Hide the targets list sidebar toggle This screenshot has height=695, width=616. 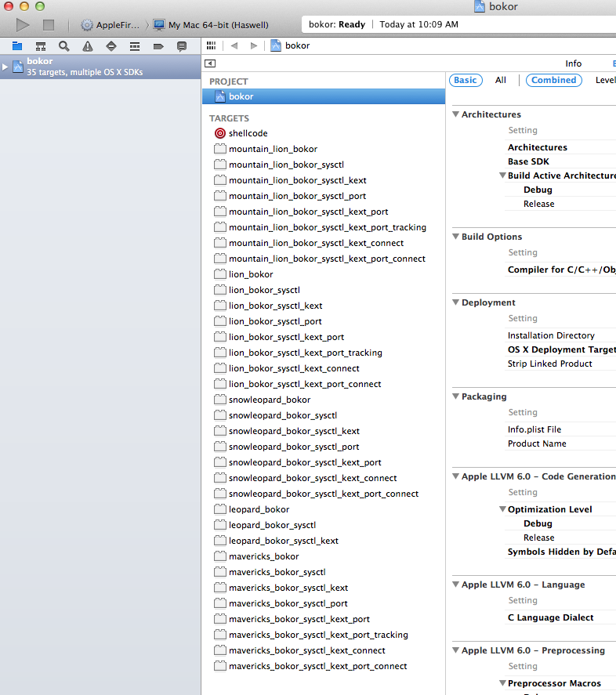(210, 63)
